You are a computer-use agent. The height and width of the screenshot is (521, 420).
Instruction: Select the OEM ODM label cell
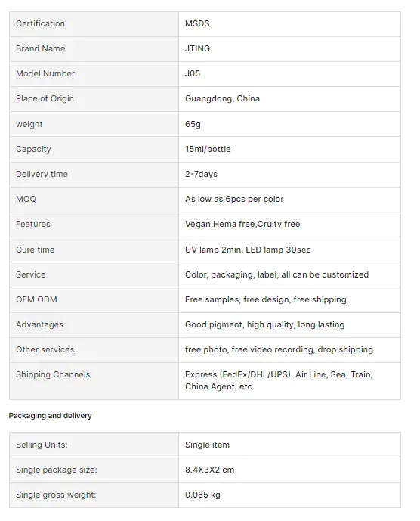94,300
